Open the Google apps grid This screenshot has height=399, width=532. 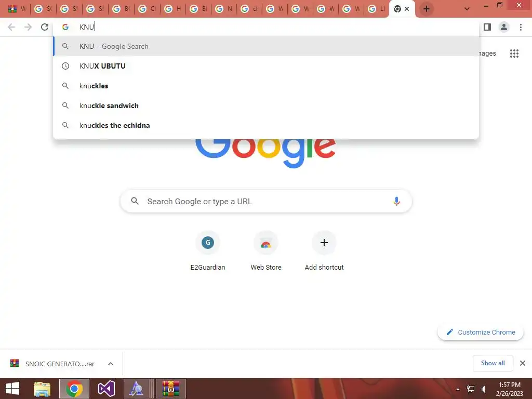tap(514, 54)
